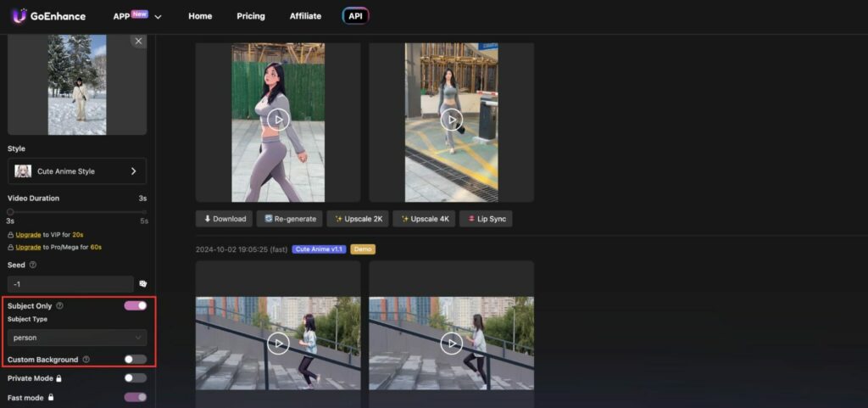Toggle the Subject Only switch
Screen dimensions: 868x408
(136, 305)
